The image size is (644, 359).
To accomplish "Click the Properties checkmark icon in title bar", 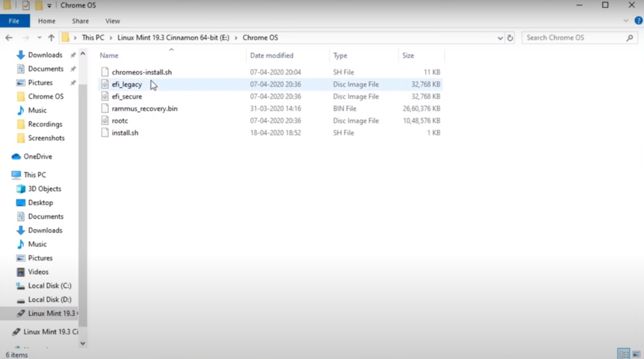I will (x=26, y=5).
